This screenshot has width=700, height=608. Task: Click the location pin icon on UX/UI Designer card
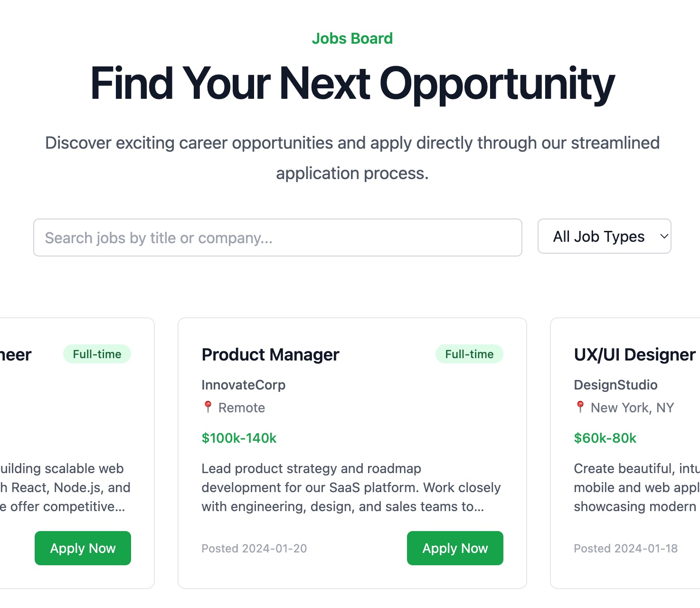pyautogui.click(x=580, y=407)
